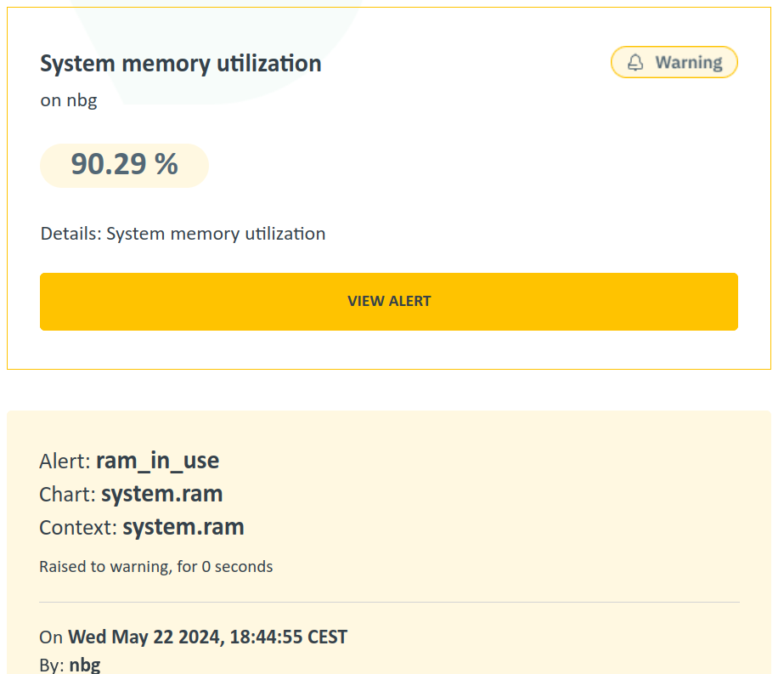
Task: Open the system.ram value beside Context
Action: (183, 527)
